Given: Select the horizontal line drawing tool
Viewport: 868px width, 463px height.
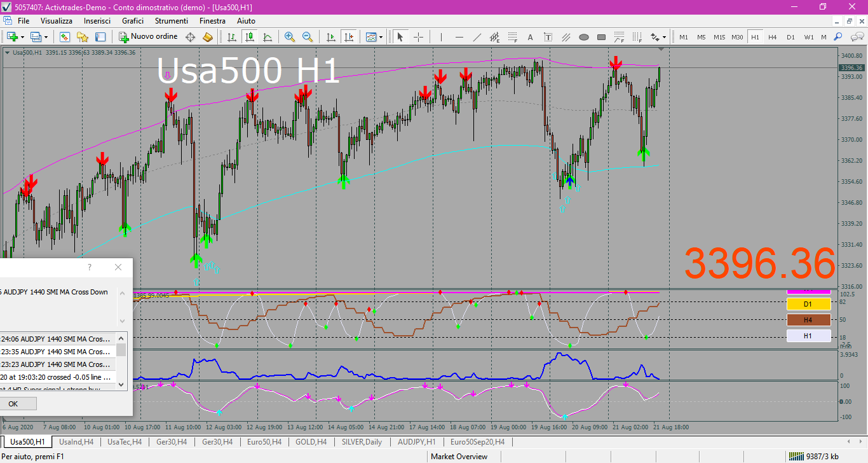Looking at the screenshot, I should [x=459, y=37].
